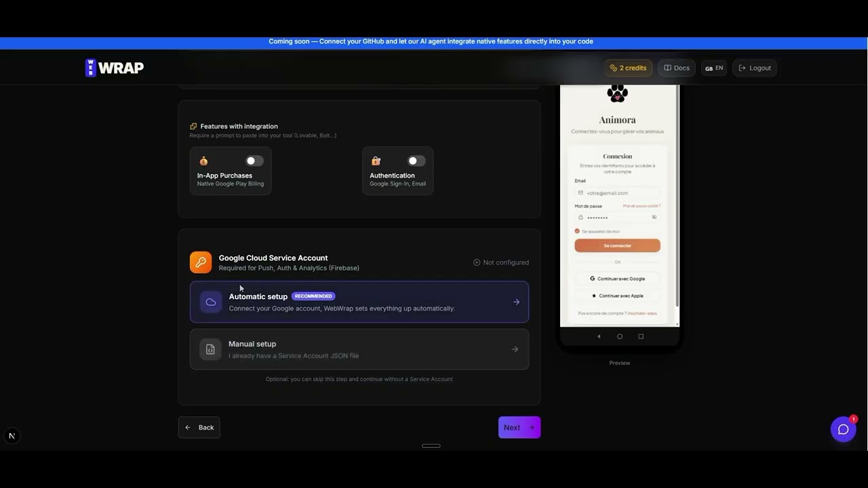Click 'Continuer avec Google' in preview
868x488 pixels.
tap(617, 279)
